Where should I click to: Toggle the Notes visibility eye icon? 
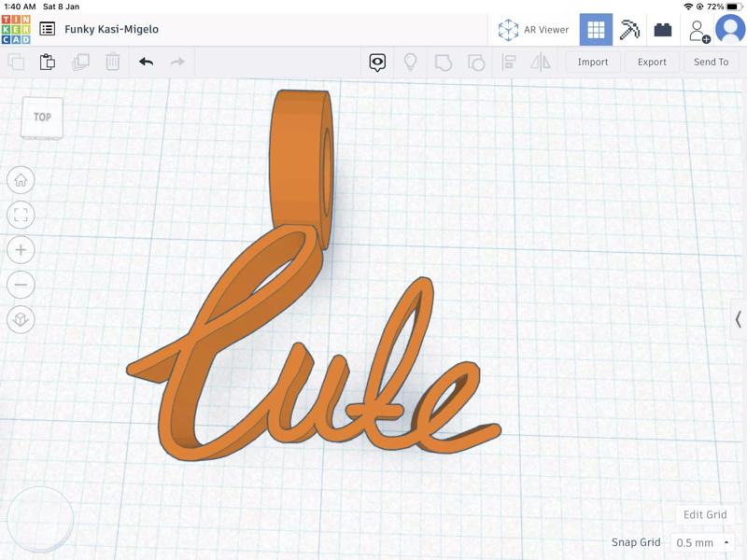pos(377,63)
